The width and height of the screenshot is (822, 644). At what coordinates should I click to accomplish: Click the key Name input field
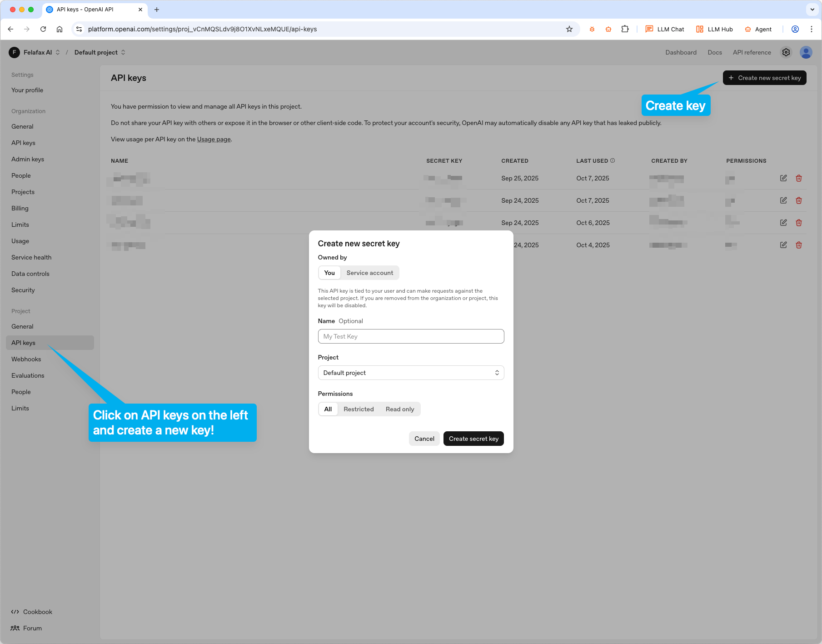click(x=411, y=336)
